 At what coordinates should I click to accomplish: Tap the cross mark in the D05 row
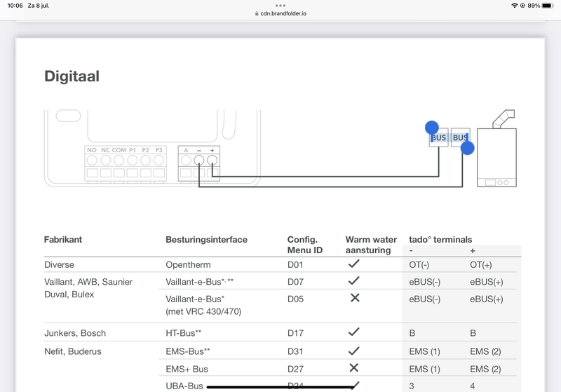click(x=355, y=297)
